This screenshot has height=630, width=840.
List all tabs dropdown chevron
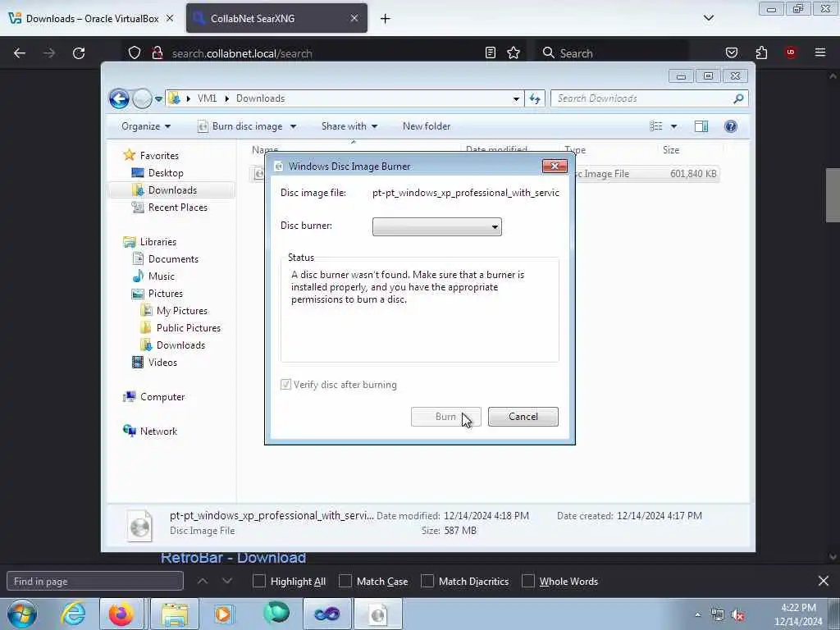click(x=708, y=18)
